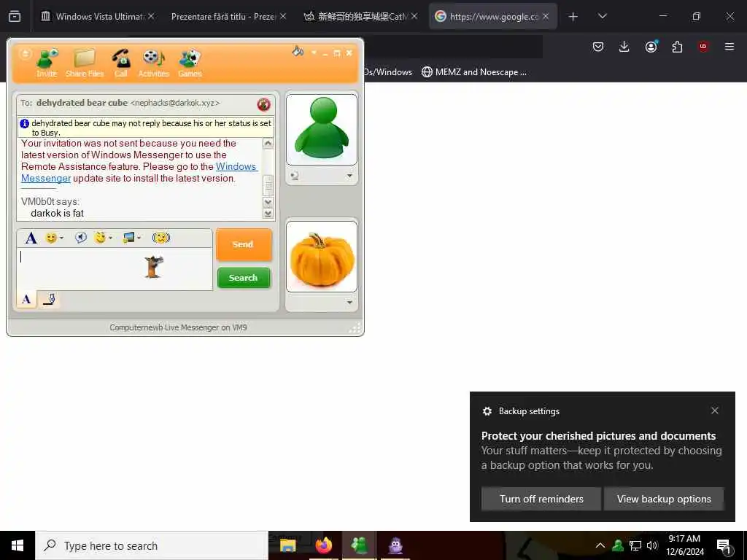Click the Invite icon in Messenger toolbar
Screen dimensions: 747x560
(47, 63)
